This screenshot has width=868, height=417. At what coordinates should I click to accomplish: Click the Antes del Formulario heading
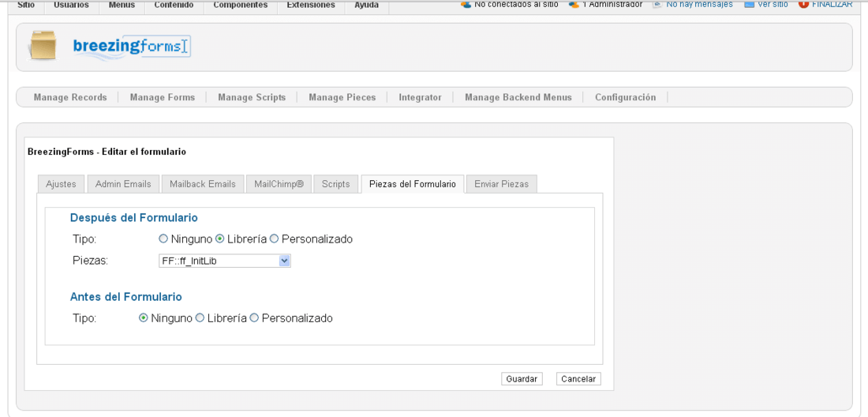click(125, 297)
